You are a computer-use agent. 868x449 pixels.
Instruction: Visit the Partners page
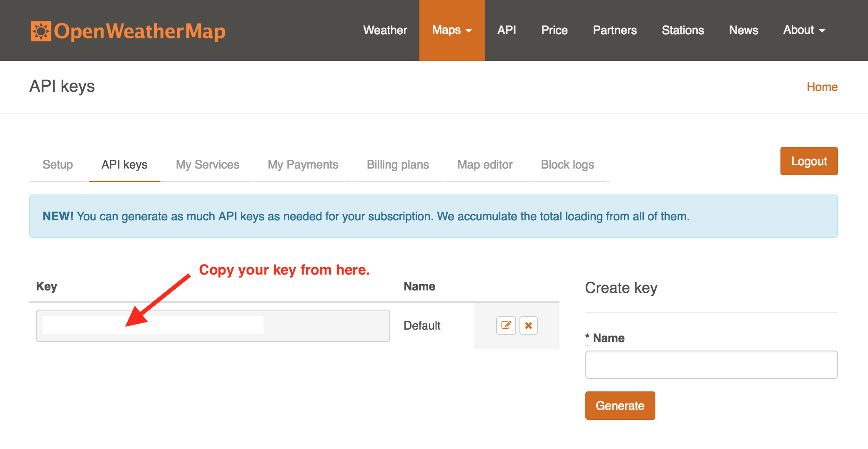tap(615, 30)
